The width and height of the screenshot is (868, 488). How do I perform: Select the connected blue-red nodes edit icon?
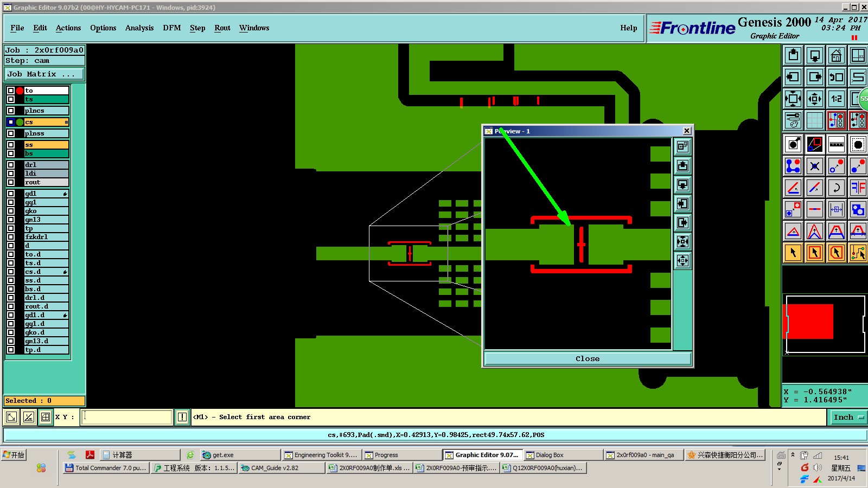tap(793, 166)
